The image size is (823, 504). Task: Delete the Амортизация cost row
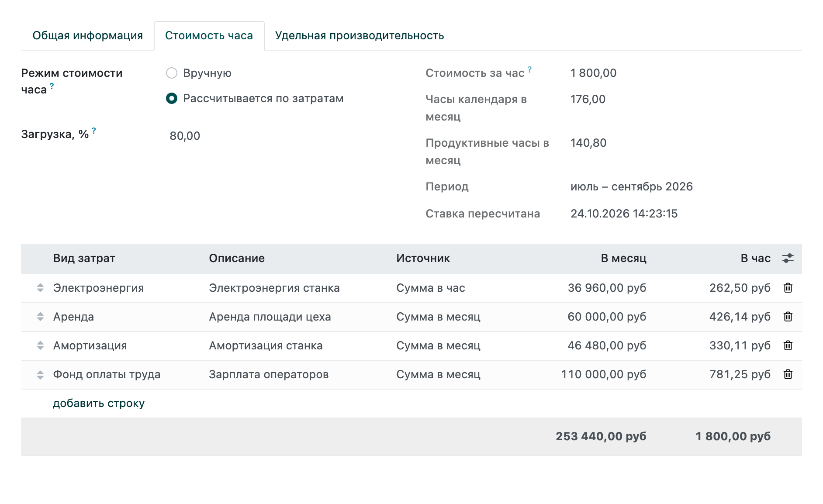point(788,345)
